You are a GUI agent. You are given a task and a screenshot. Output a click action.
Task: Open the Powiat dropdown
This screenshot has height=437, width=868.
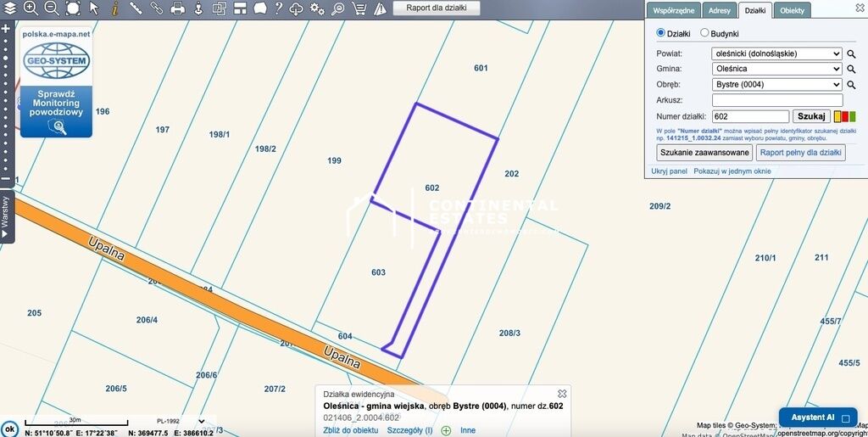(x=776, y=53)
